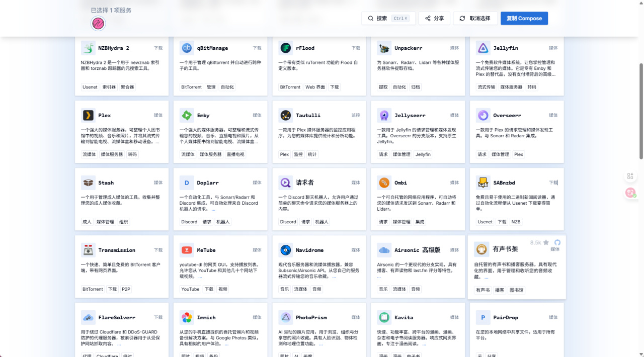Viewport: 644px width, 357px height.
Task: Click the SABnzbd logo icon
Action: coord(483,183)
